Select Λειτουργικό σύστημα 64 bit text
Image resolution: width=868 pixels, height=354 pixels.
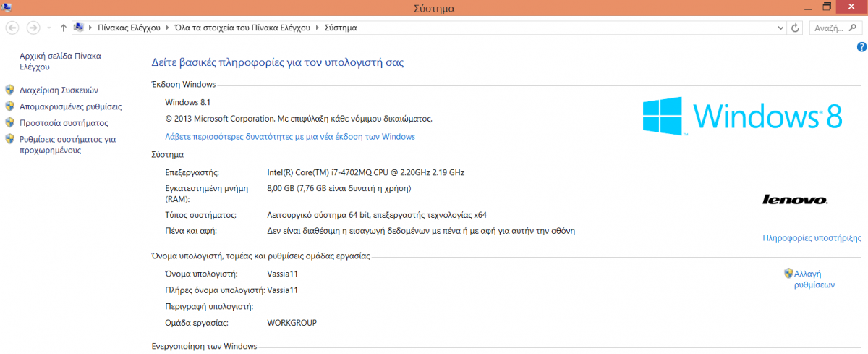pyautogui.click(x=377, y=215)
